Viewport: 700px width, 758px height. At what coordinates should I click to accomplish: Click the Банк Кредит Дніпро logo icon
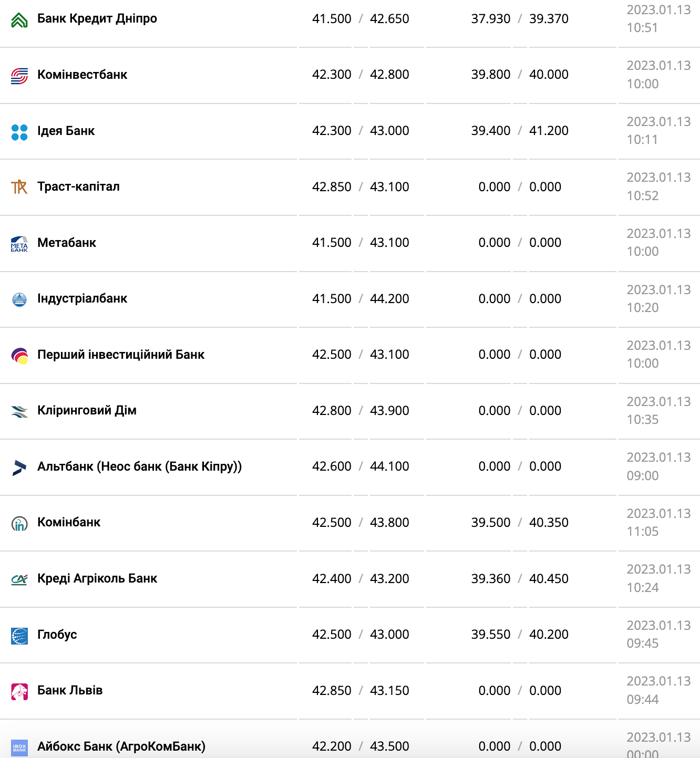[19, 20]
